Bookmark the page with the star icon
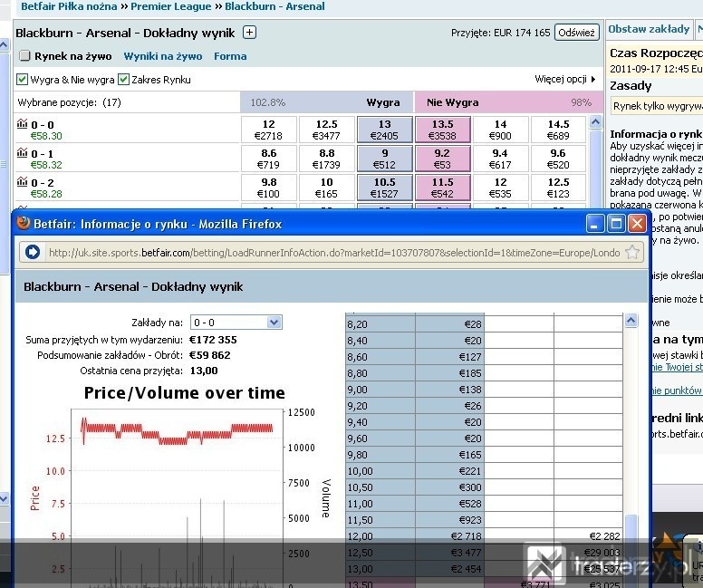The width and height of the screenshot is (703, 588). tap(631, 252)
